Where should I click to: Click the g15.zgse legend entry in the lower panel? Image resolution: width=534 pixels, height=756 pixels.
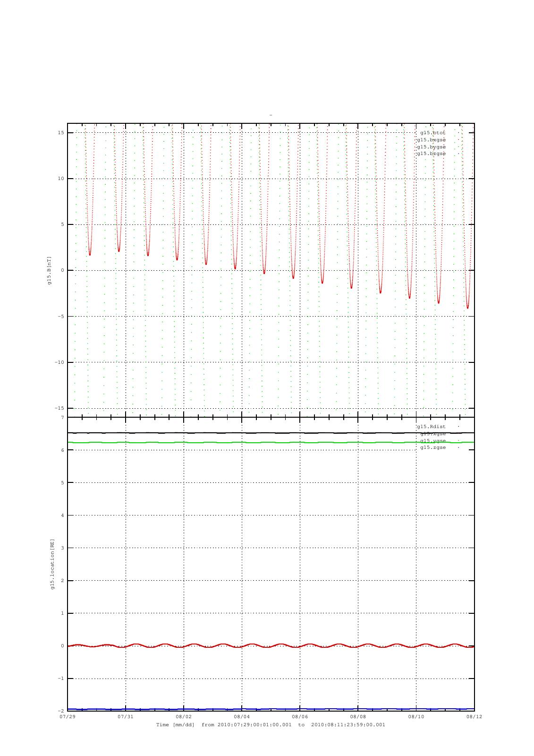coord(433,447)
